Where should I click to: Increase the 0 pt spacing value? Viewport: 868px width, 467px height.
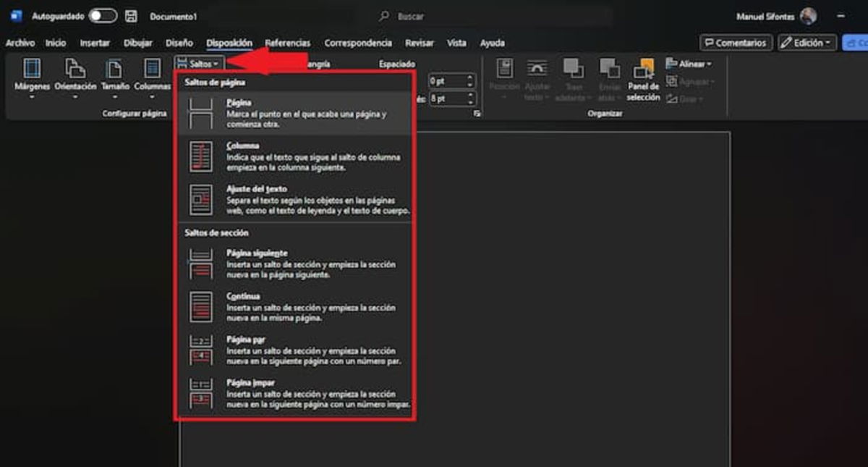[470, 77]
